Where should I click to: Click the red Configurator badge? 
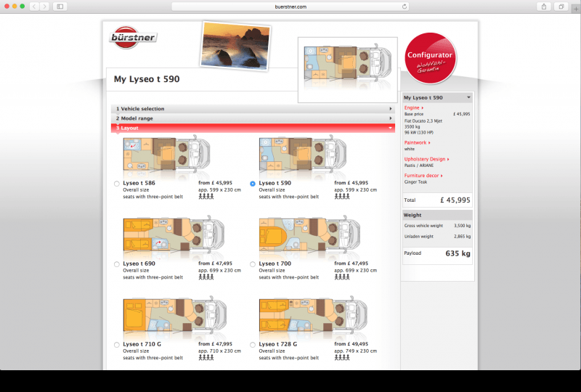[430, 58]
